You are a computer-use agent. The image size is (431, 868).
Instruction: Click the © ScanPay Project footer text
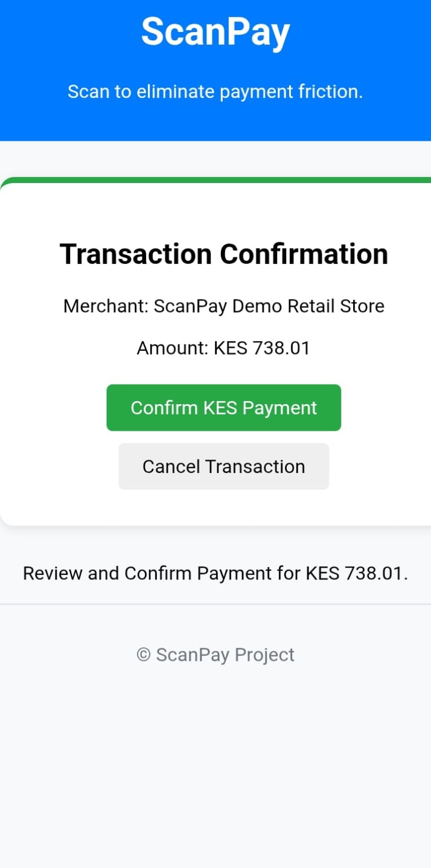[215, 655]
